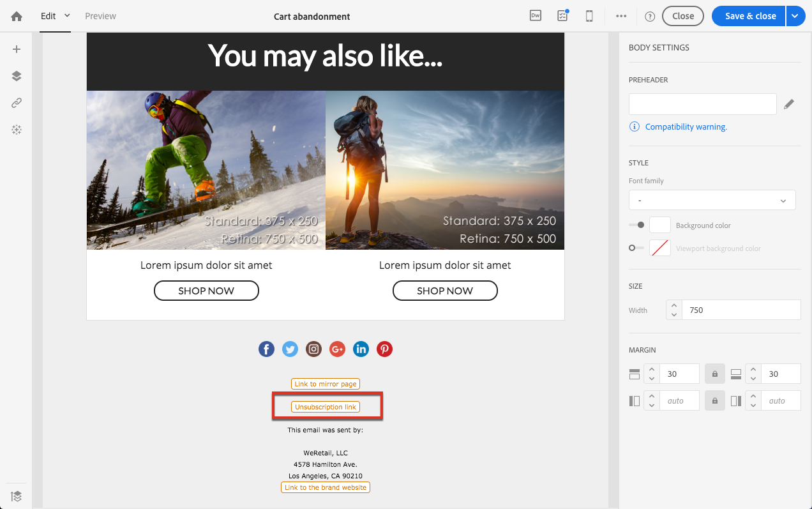The height and width of the screenshot is (509, 812).
Task: Select the 'WeRetail, LLC' text
Action: tap(326, 453)
